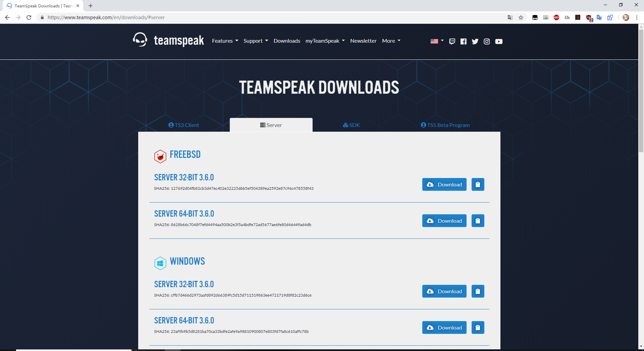Download Windows Server 32-bit 3.6.0
644x351 pixels.
pyautogui.click(x=444, y=291)
